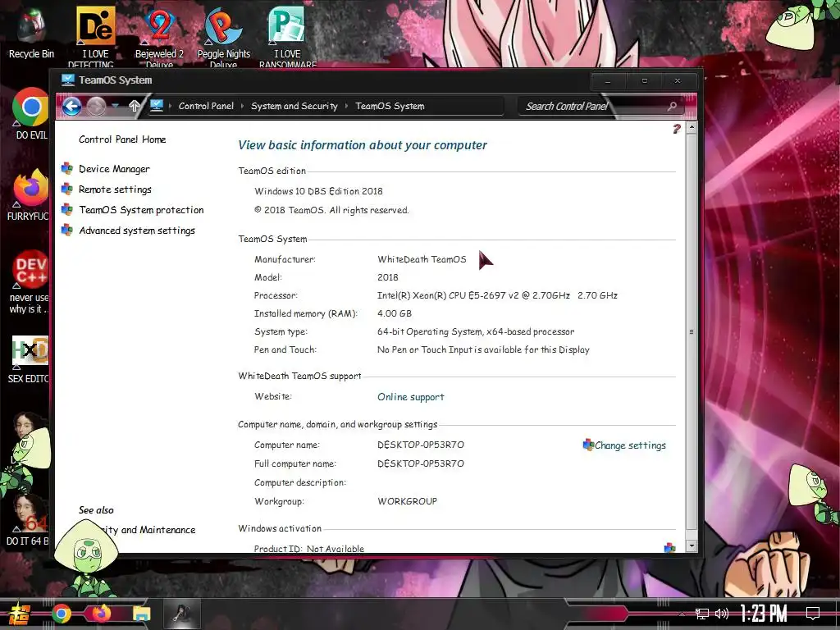Select the processor value text Intel Xeon
Viewport: 840px width, 630px height.
497,295
